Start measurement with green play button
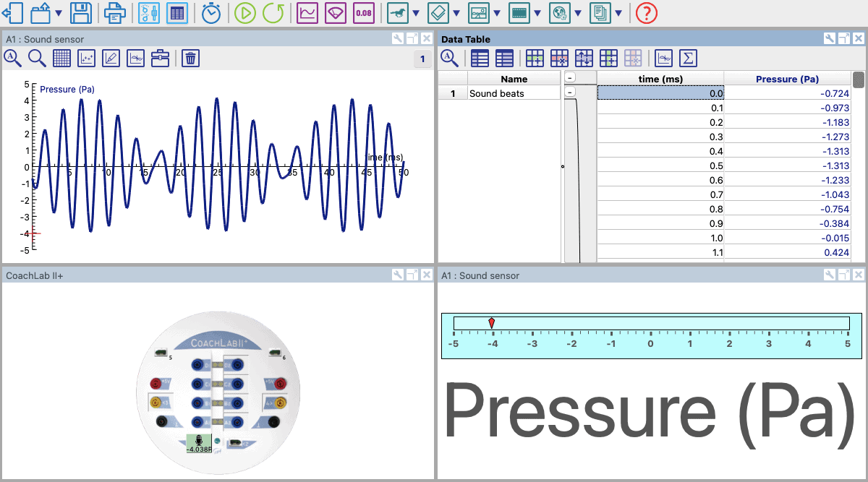Viewport: 868px width, 482px height. (245, 13)
